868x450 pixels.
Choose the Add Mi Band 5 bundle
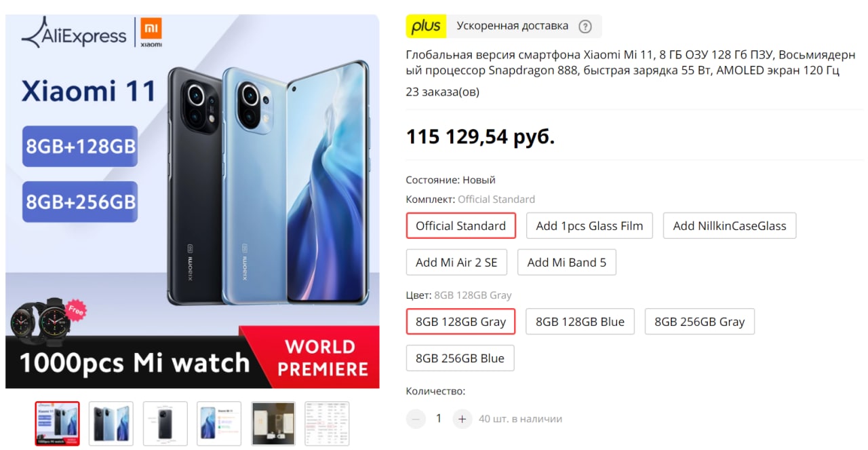click(x=567, y=262)
